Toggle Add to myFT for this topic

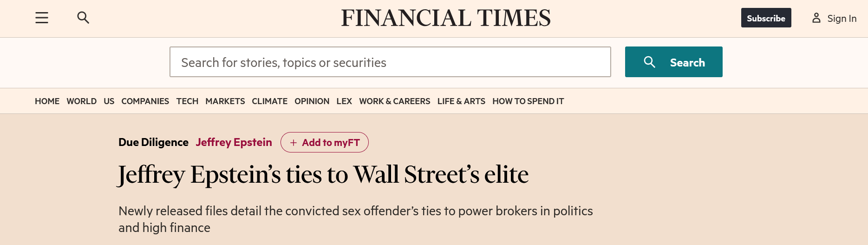pyautogui.click(x=324, y=142)
